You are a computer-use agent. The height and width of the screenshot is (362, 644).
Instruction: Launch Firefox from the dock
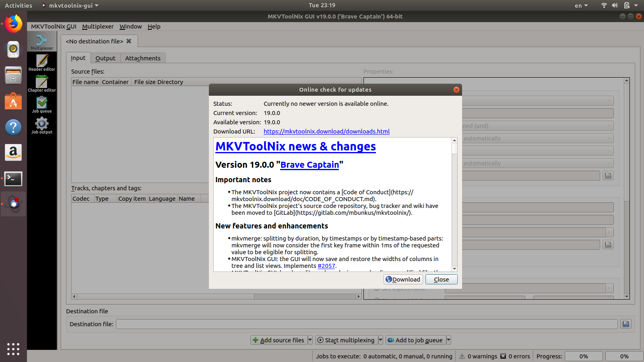[x=13, y=23]
